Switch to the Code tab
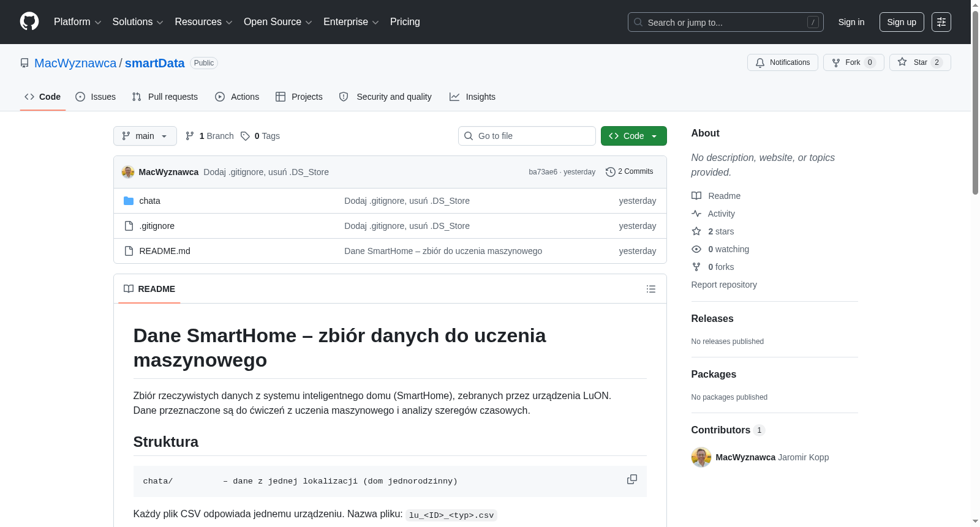Screen dimensions: 980x527 point(43,97)
